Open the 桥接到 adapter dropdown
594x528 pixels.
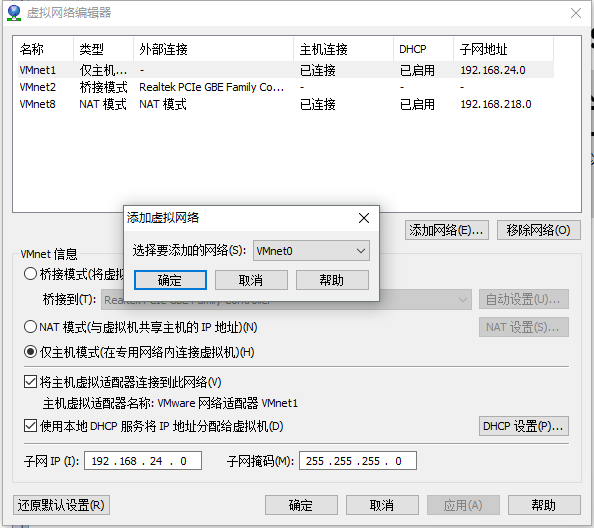[286, 300]
